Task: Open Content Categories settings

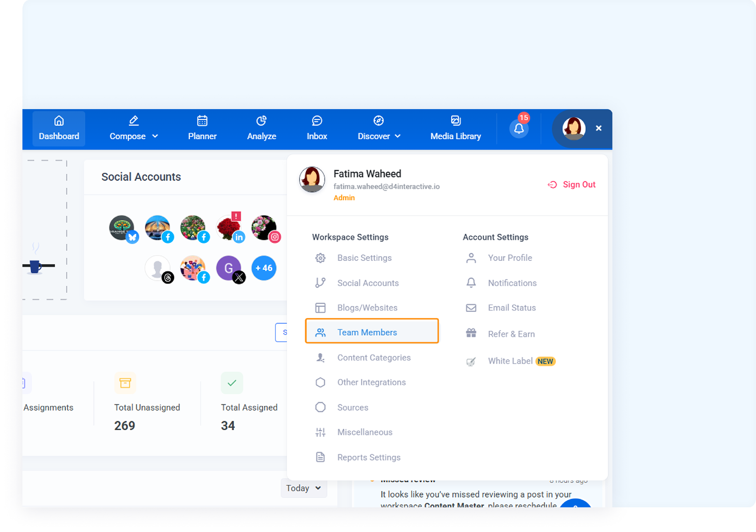Action: click(x=374, y=358)
